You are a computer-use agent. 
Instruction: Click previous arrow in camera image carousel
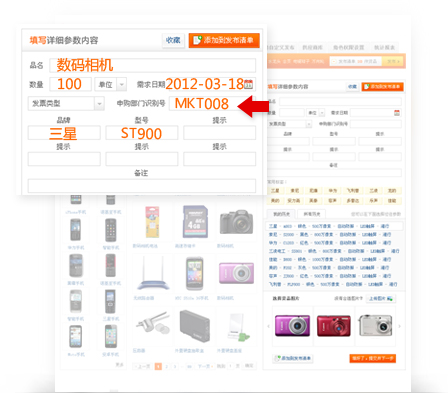[x=268, y=326]
